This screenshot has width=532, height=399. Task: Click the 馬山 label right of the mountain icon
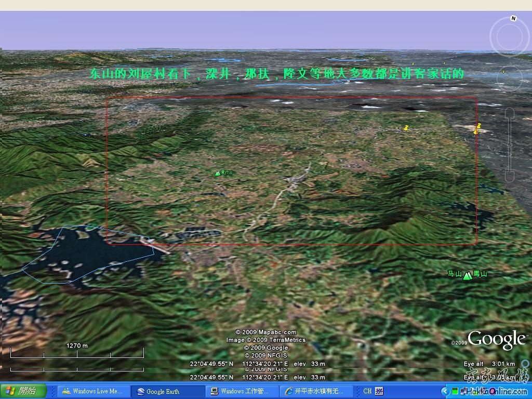tap(480, 274)
